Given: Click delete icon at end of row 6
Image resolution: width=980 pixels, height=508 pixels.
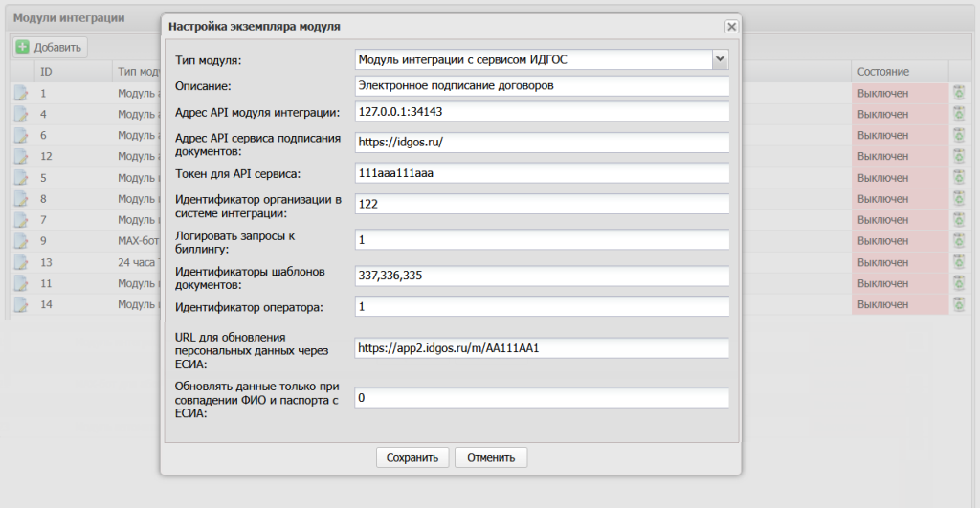Looking at the screenshot, I should 959,135.
